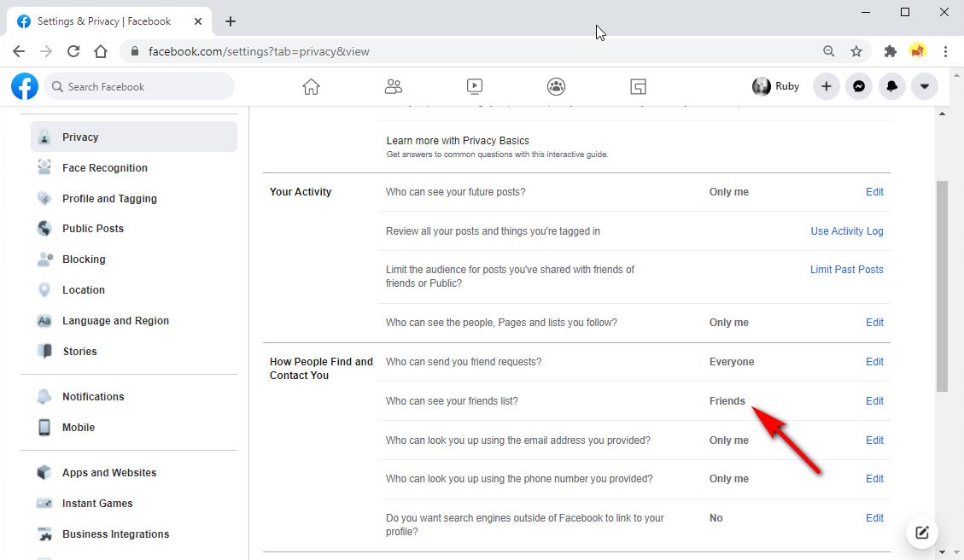Open the Groups icon in top navigation
Image resolution: width=964 pixels, height=560 pixels.
click(x=556, y=86)
